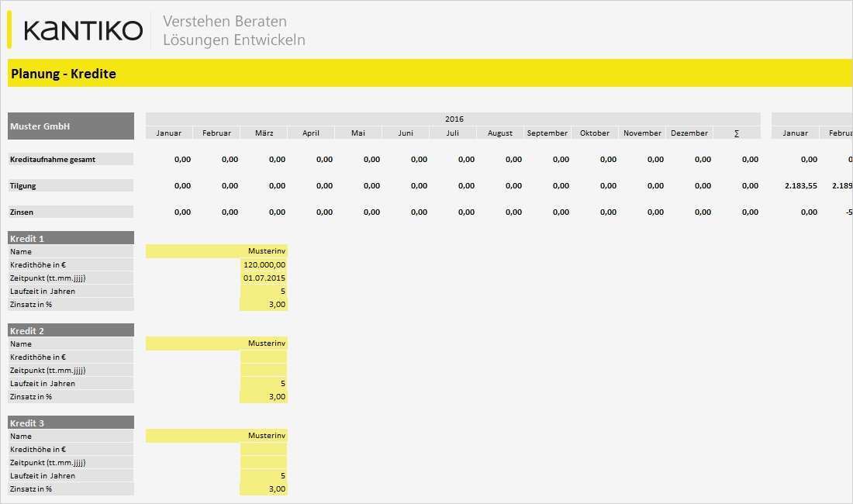This screenshot has width=853, height=504.
Task: Select the Tilgung value 2.183,55
Action: (x=801, y=186)
